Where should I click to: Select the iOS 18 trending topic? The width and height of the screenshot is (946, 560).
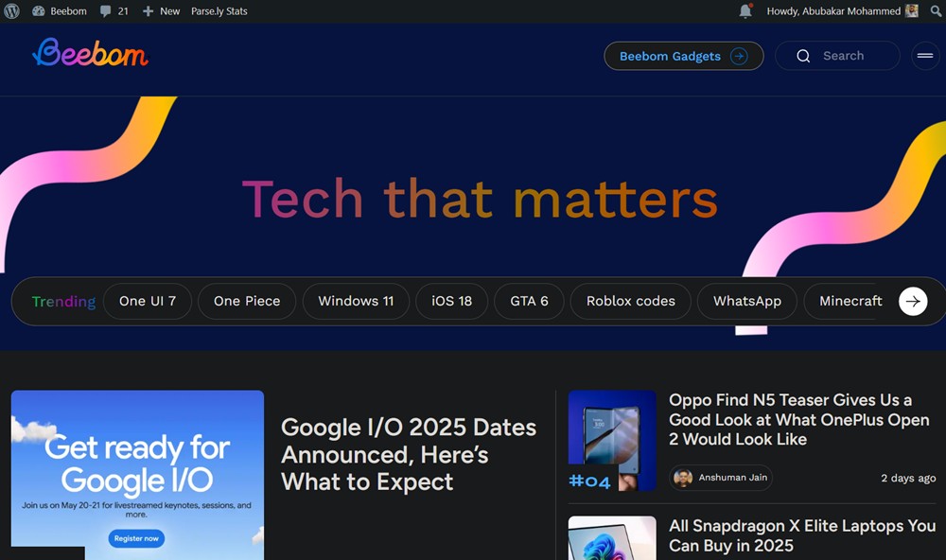pos(452,301)
